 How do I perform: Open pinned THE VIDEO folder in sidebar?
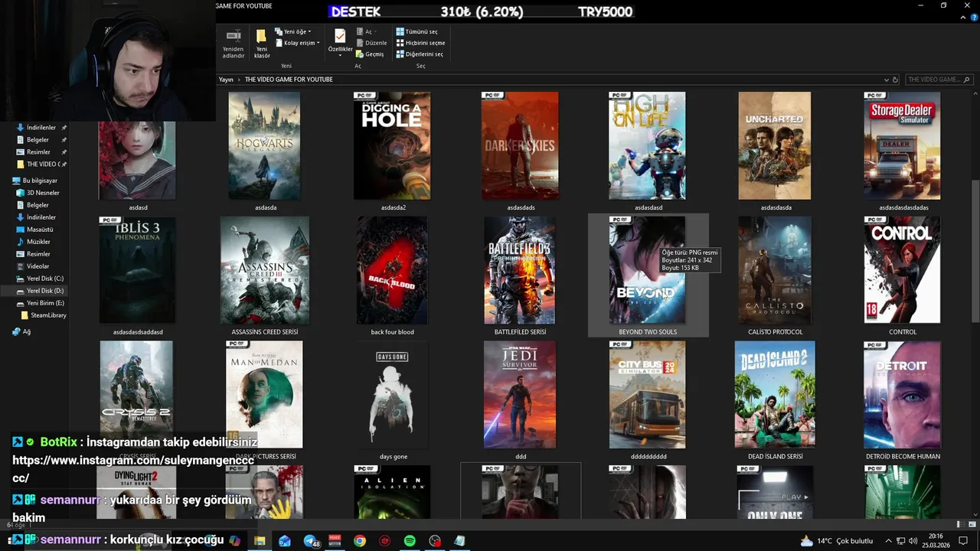pos(42,165)
